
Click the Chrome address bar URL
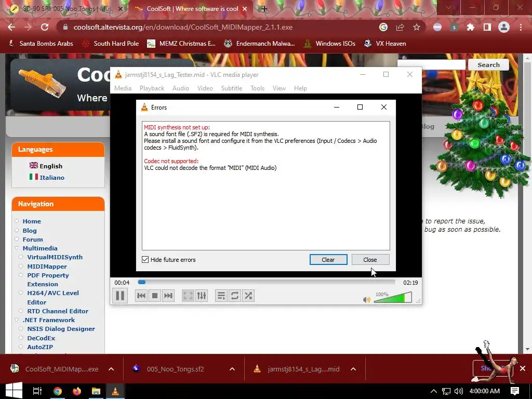[x=183, y=27]
